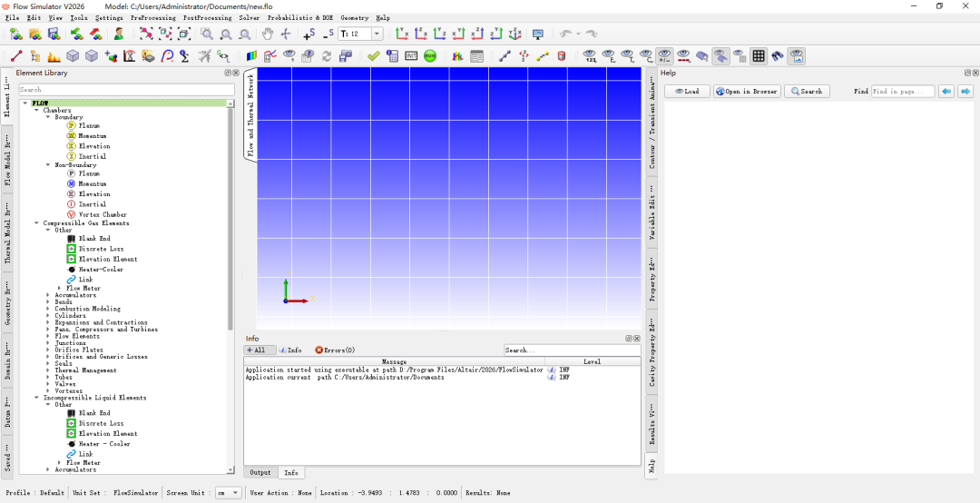Viewport: 980px width, 503px height.
Task: Click the flame icon in toolbar
Action: [54, 56]
